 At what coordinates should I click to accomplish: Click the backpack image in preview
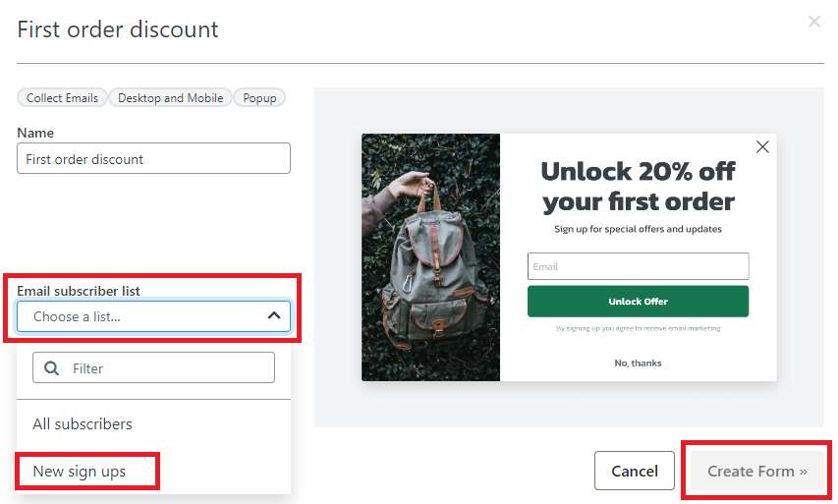click(x=430, y=257)
